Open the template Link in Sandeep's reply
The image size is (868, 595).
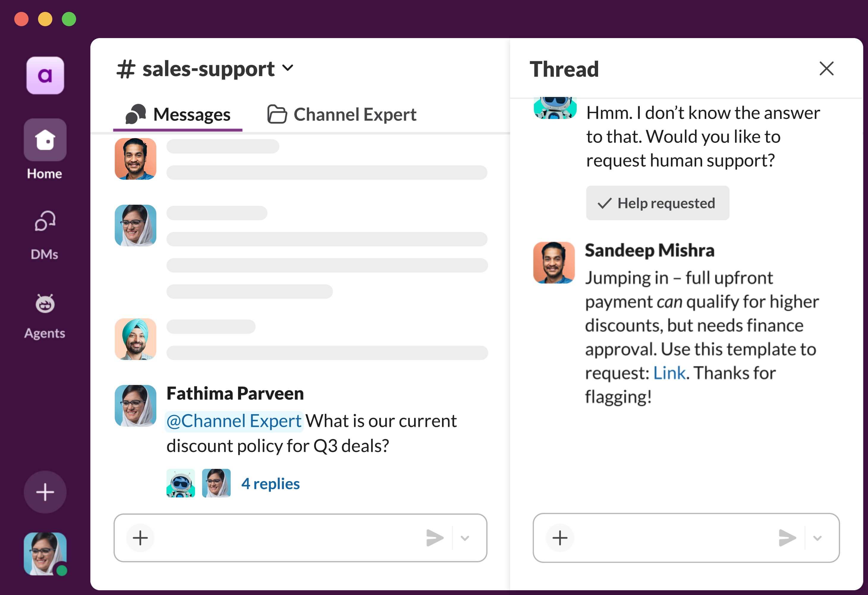[x=669, y=373]
